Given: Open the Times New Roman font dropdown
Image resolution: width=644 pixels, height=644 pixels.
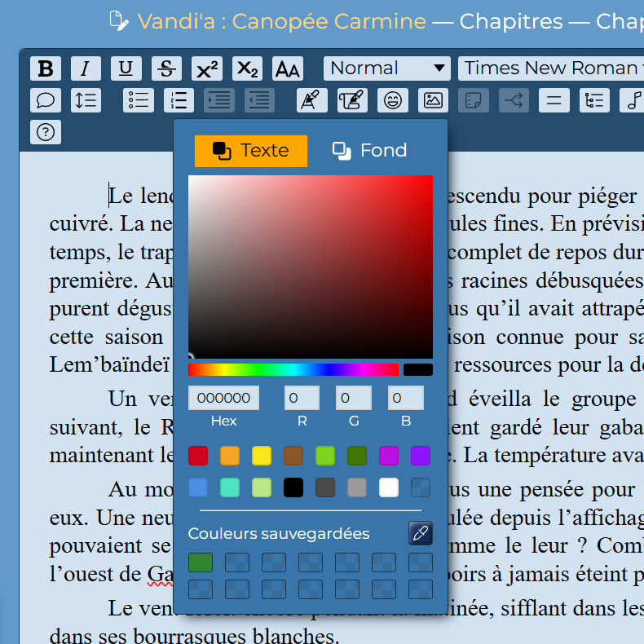Looking at the screenshot, I should (551, 68).
